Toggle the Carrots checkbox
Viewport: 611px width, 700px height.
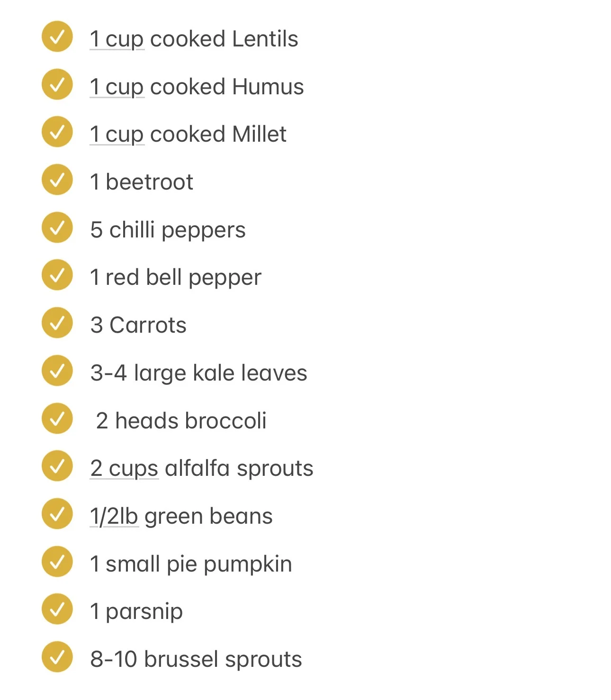pos(57,323)
